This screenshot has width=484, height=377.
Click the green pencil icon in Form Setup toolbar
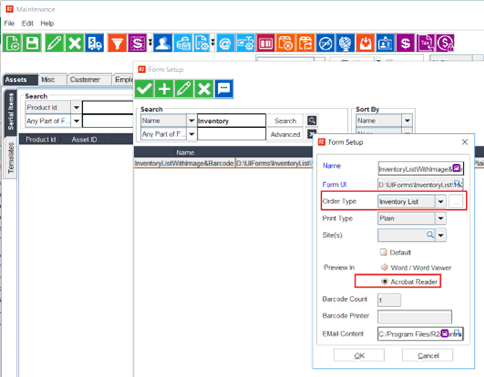[x=184, y=89]
